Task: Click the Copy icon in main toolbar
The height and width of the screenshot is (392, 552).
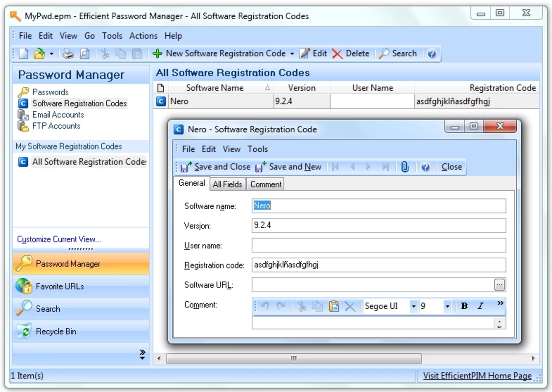Action: (121, 53)
